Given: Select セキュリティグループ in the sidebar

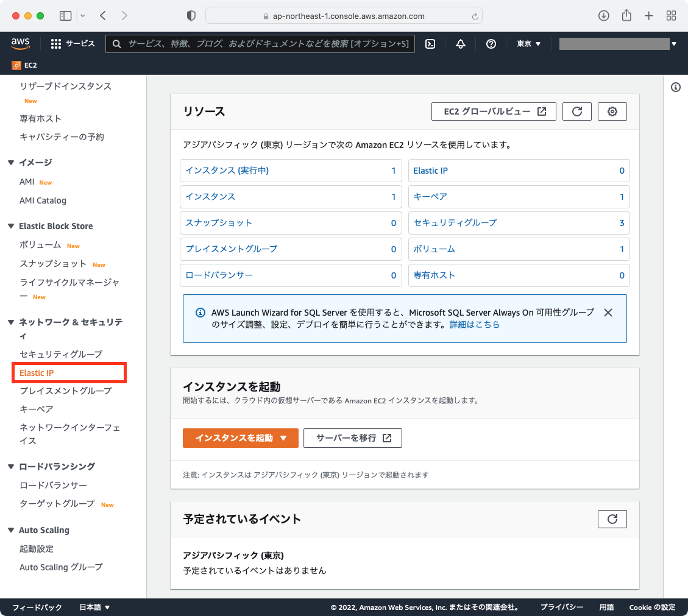Looking at the screenshot, I should coord(61,354).
